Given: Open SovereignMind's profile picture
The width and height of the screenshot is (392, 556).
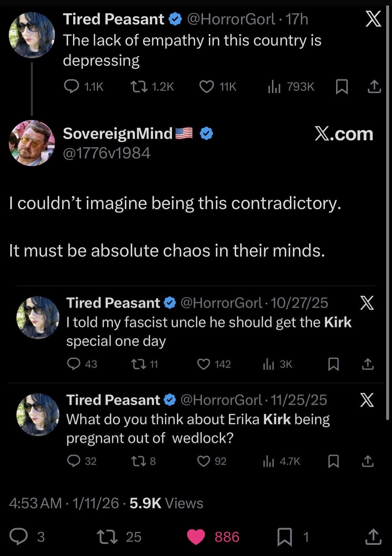Looking at the screenshot, I should pyautogui.click(x=32, y=143).
